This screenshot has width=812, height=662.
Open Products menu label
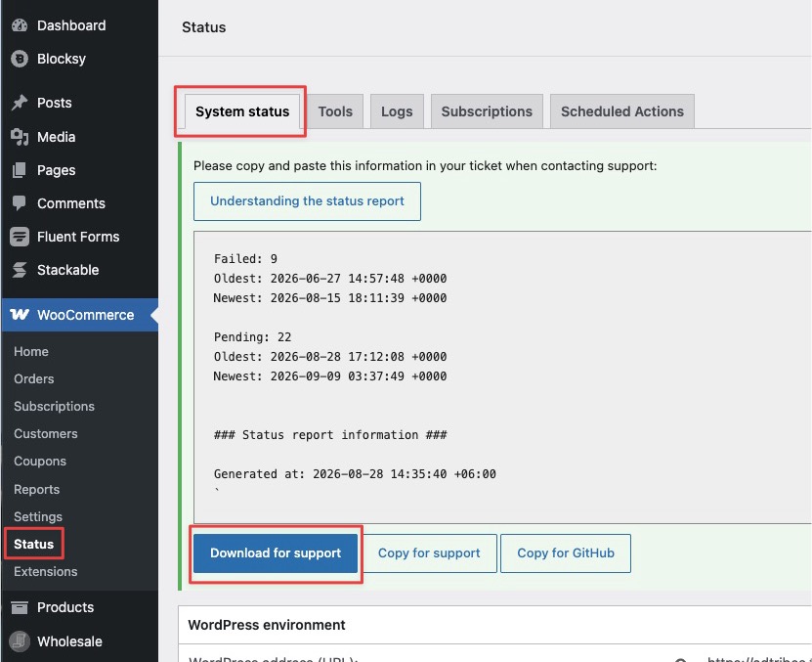[65, 607]
